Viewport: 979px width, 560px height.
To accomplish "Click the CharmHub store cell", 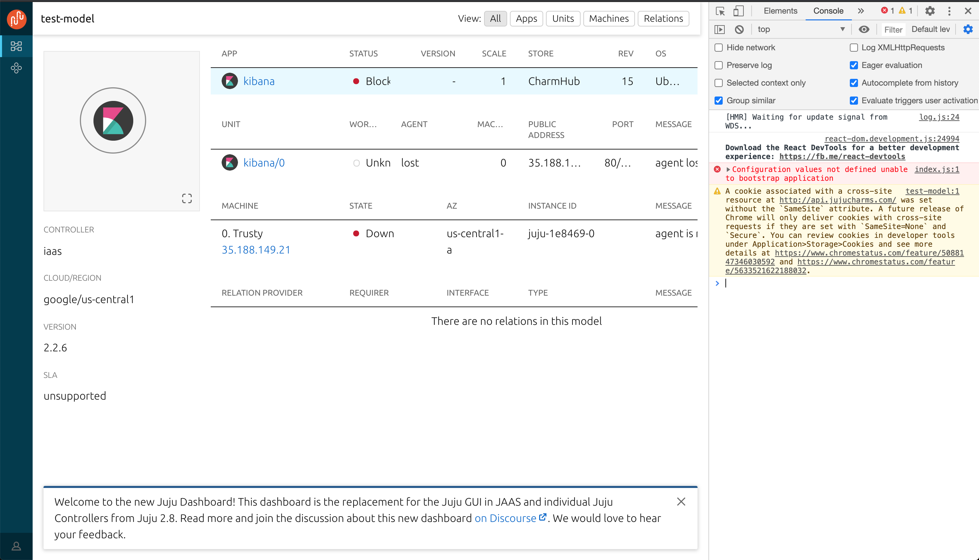I will (x=553, y=81).
